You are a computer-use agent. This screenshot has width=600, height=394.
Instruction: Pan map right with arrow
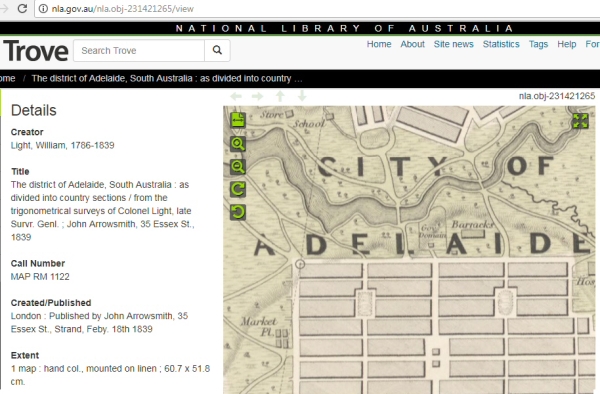point(258,96)
